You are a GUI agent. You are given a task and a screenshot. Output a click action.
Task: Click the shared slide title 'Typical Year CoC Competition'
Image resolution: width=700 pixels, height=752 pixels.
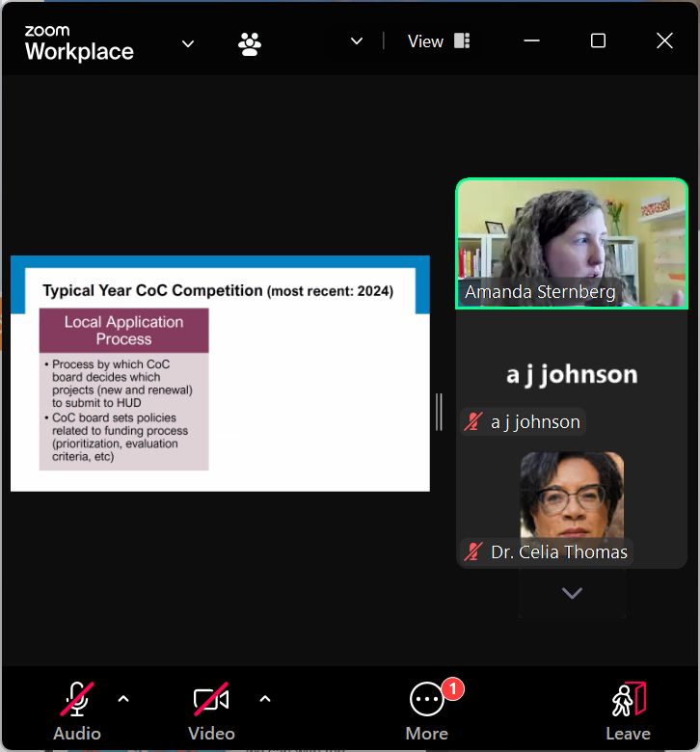152,290
